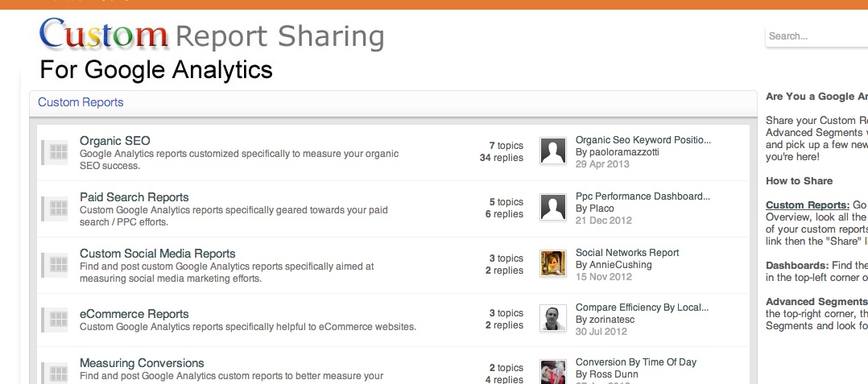Click author name Placo

coord(601,209)
